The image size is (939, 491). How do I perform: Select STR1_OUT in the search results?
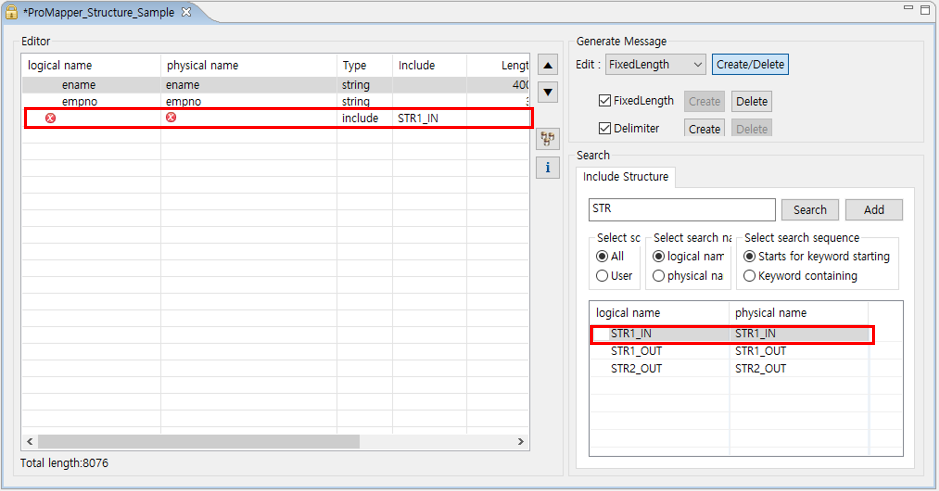coord(636,351)
